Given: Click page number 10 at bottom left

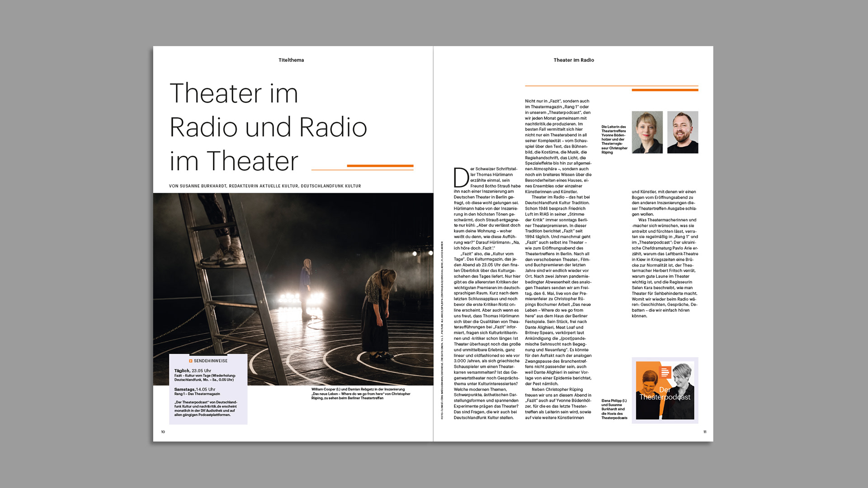Looking at the screenshot, I should pos(163,432).
